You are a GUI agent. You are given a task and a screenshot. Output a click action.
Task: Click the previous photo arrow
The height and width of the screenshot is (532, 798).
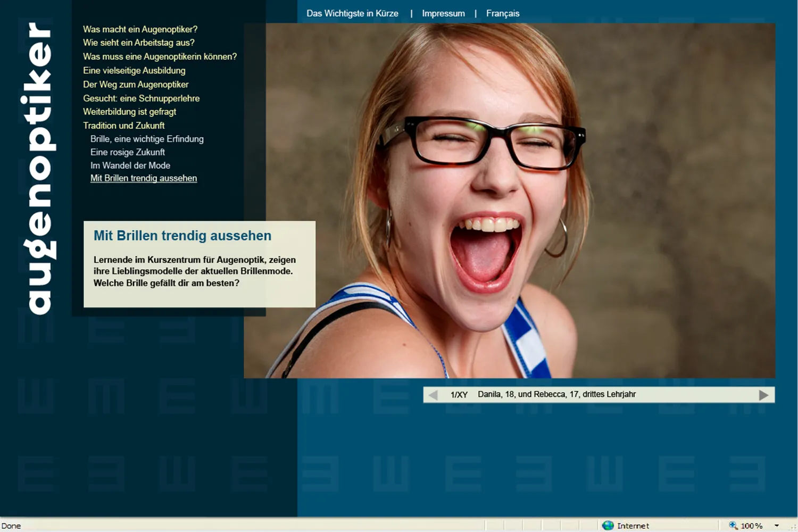433,395
